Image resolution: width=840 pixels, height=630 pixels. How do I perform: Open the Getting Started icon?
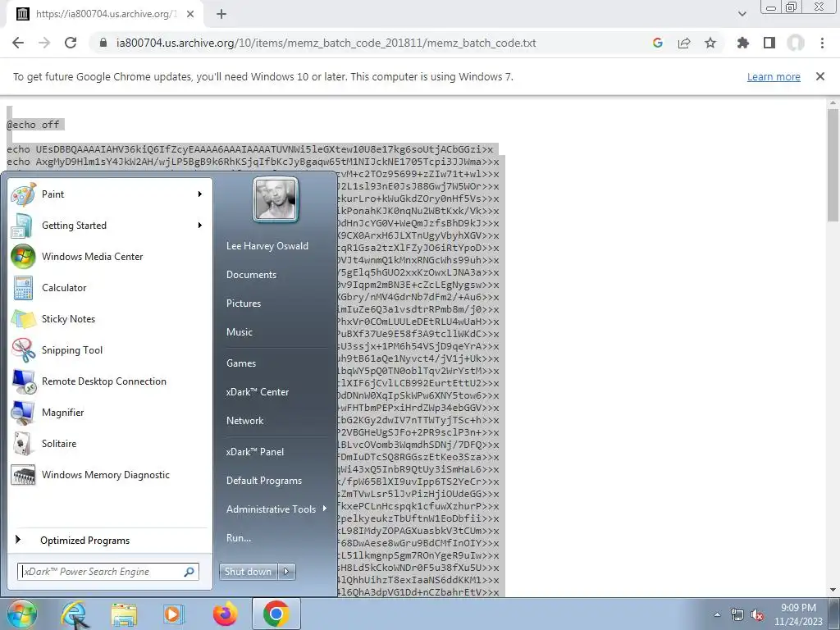click(x=22, y=226)
